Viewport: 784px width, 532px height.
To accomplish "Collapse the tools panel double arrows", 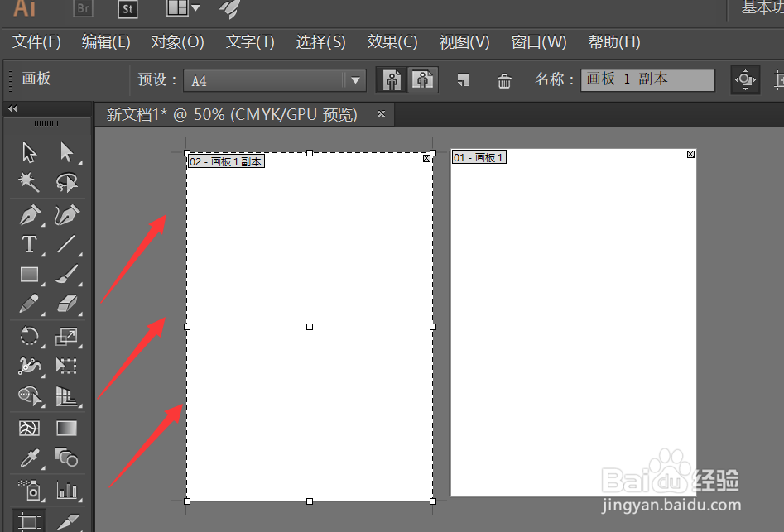I will (12, 108).
